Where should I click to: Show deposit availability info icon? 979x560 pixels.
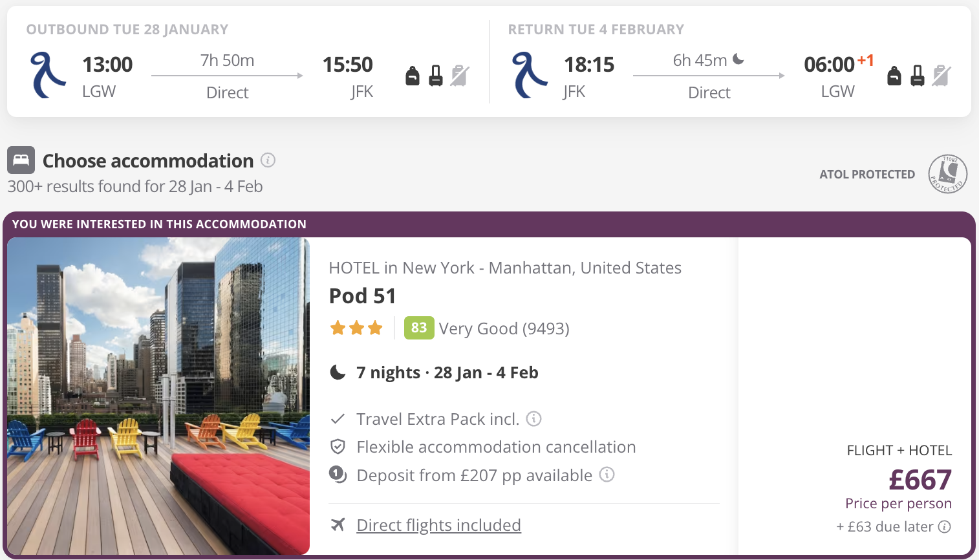tap(607, 475)
